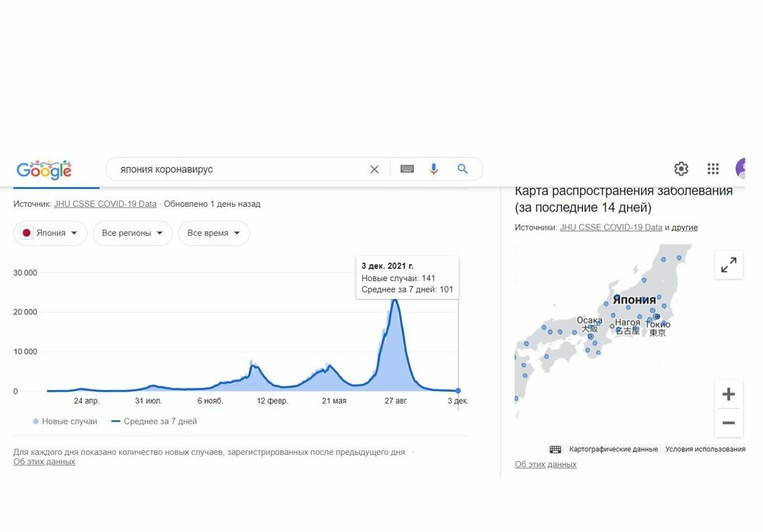Toggle the Среднее за 7 дней legend
This screenshot has height=532, width=763.
pyautogui.click(x=154, y=421)
